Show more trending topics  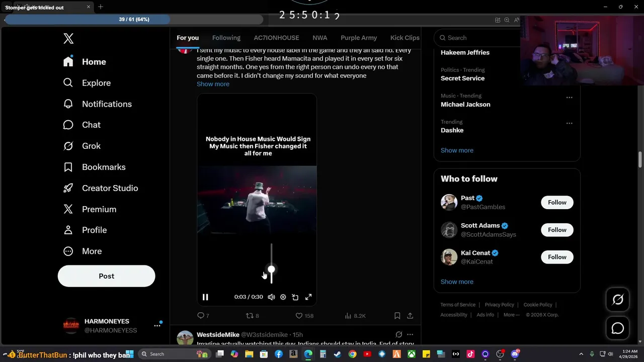click(457, 150)
